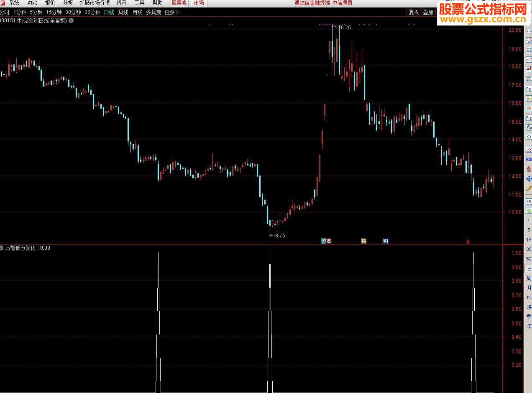Screen dimensions: 532x393
Task: Expand the 万能低点优化 indicator menu arrow
Action: coord(2,248)
